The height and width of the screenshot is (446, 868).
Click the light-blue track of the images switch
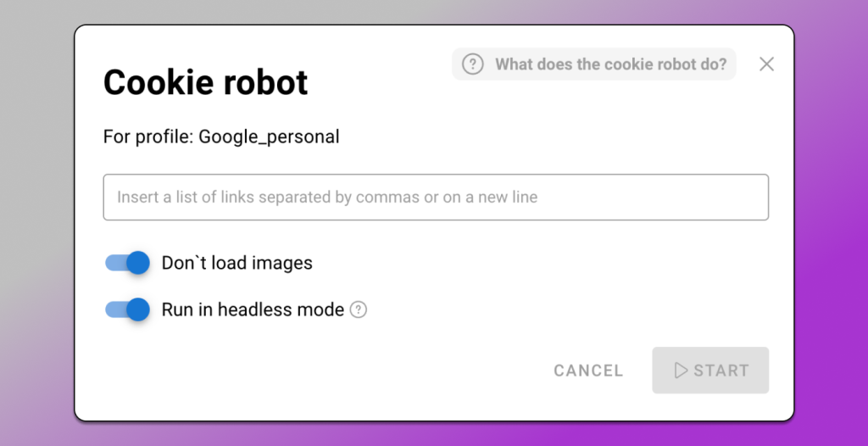click(113, 263)
